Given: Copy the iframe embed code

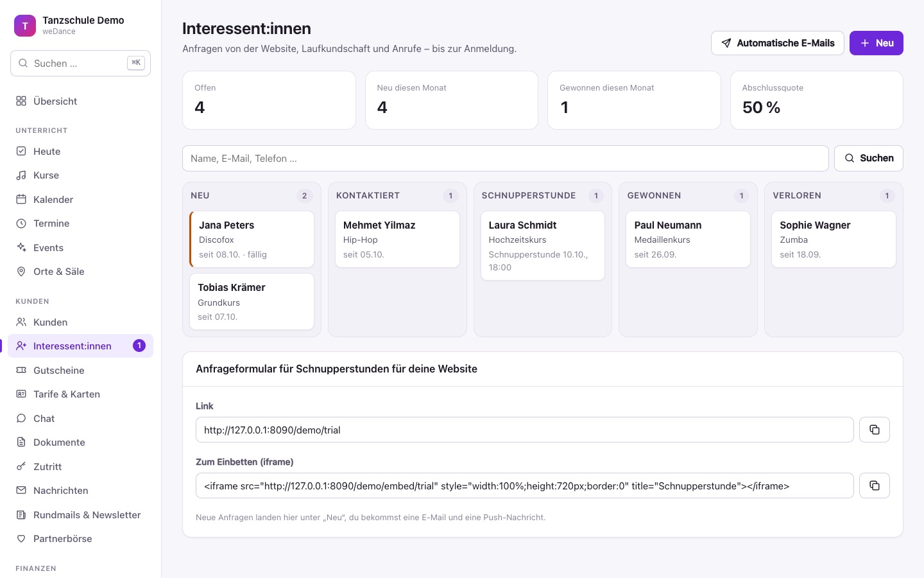Looking at the screenshot, I should point(874,486).
